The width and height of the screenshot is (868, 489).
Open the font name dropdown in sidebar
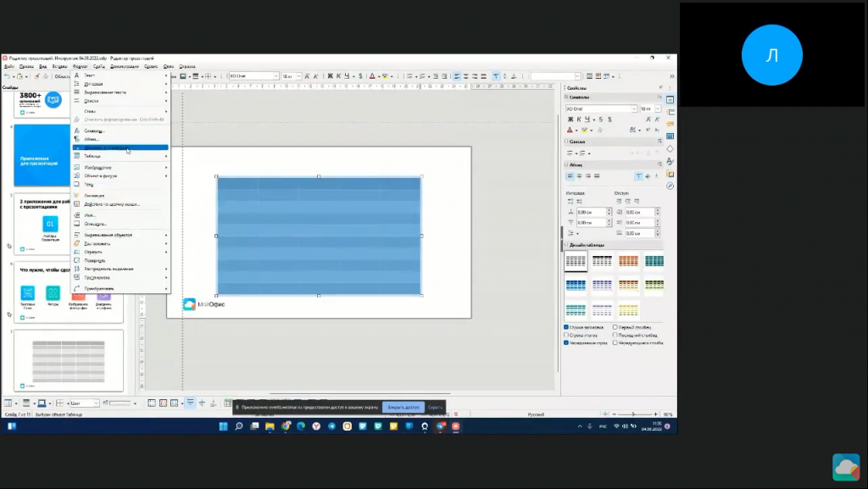tap(635, 109)
